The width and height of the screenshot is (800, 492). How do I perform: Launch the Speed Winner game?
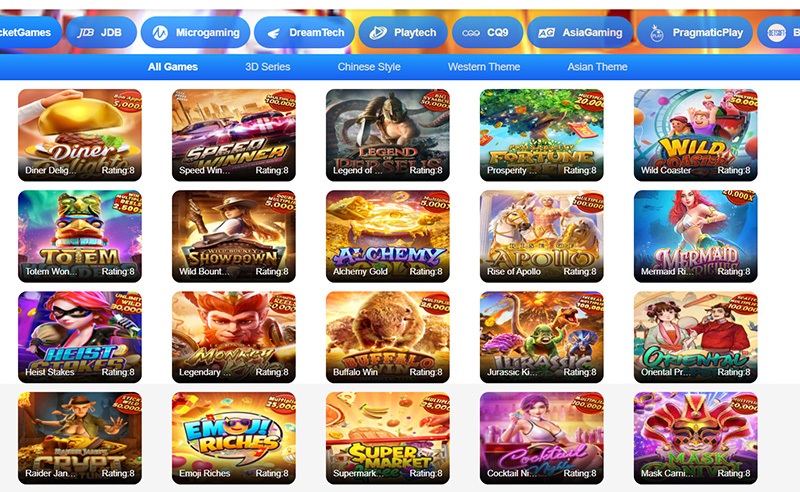point(234,135)
